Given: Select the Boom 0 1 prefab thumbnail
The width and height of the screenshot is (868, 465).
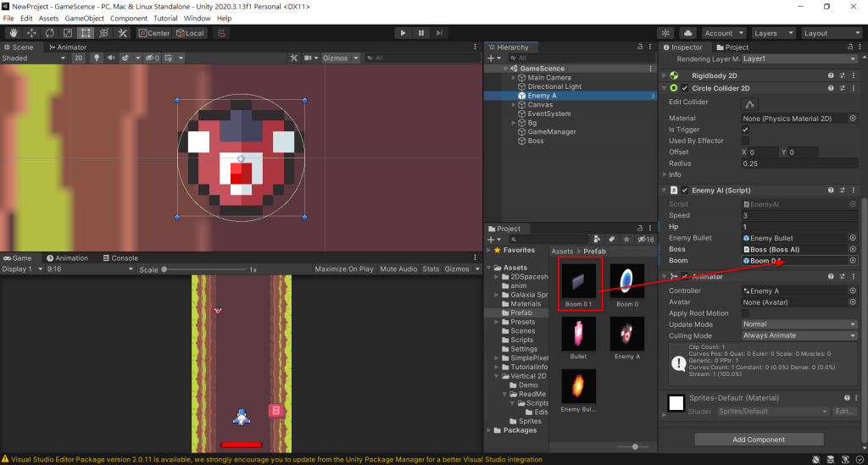Looking at the screenshot, I should pos(577,280).
